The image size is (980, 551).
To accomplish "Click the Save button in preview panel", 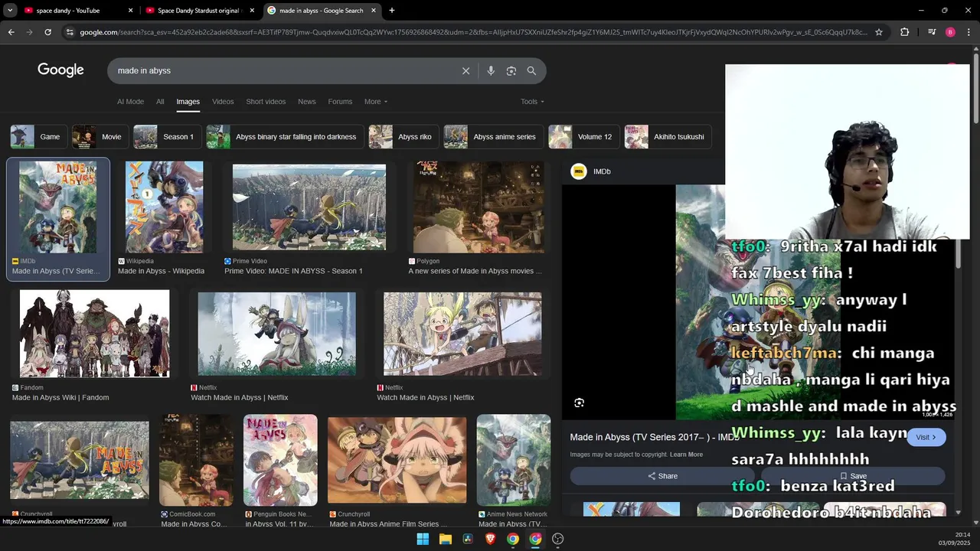I will pyautogui.click(x=853, y=476).
